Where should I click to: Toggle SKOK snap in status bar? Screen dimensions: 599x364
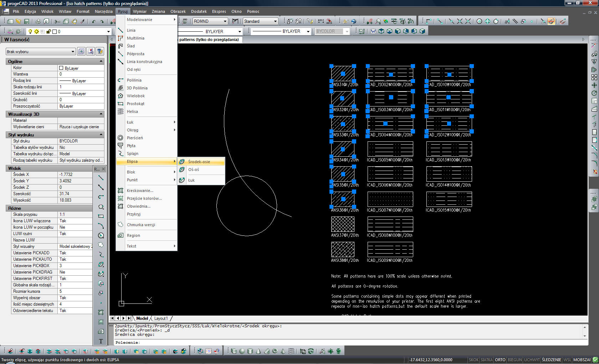(x=473, y=360)
